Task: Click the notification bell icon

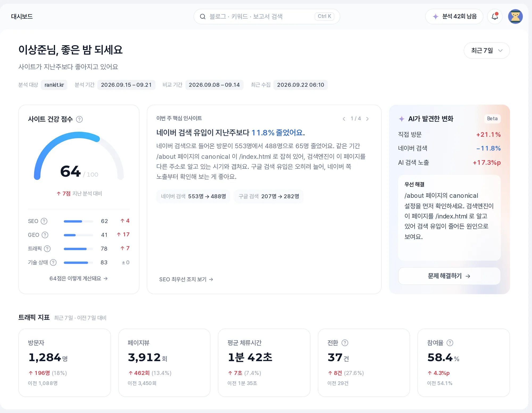Action: [x=494, y=16]
